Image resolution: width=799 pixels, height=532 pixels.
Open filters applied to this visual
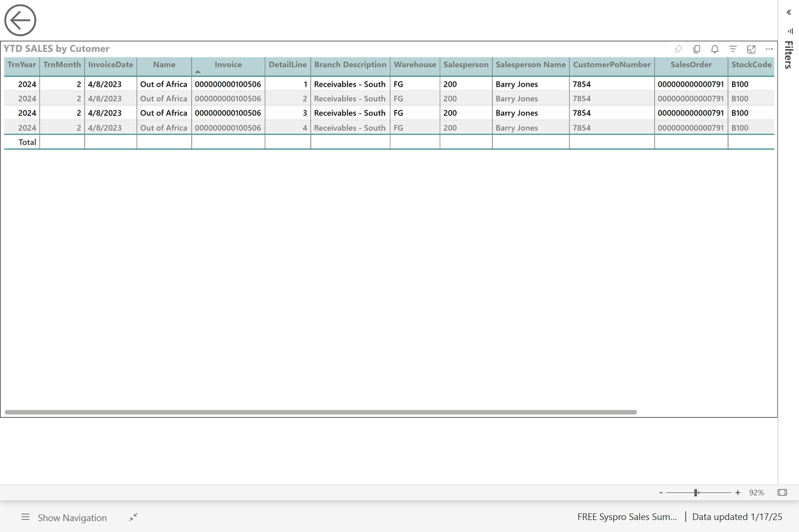point(733,49)
